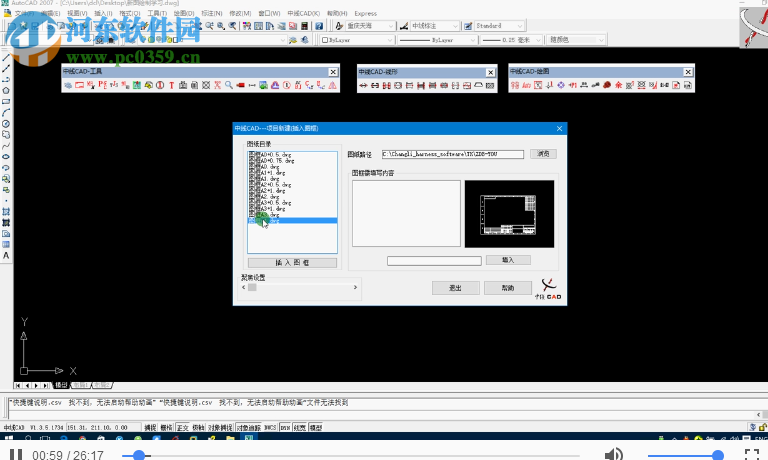The height and width of the screenshot is (460, 768).
Task: Toggle 极轴 polar tracking in the status bar
Action: [198, 427]
